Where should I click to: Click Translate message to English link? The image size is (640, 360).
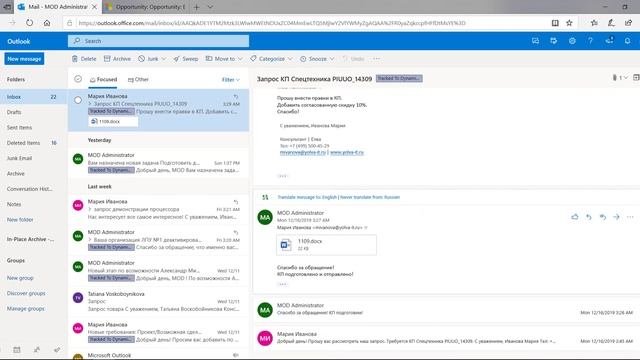tap(307, 197)
